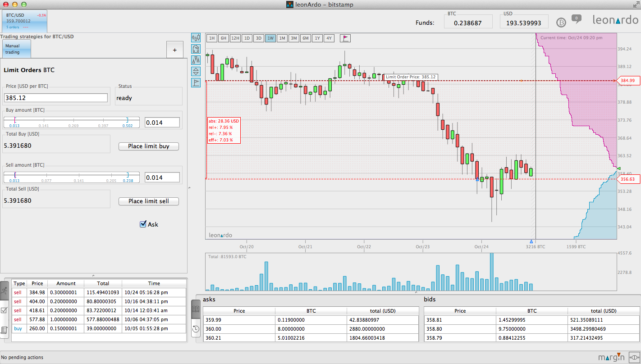Open the Manual trading strategy tab
Image resolution: width=641 pixels, height=364 pixels.
click(17, 49)
